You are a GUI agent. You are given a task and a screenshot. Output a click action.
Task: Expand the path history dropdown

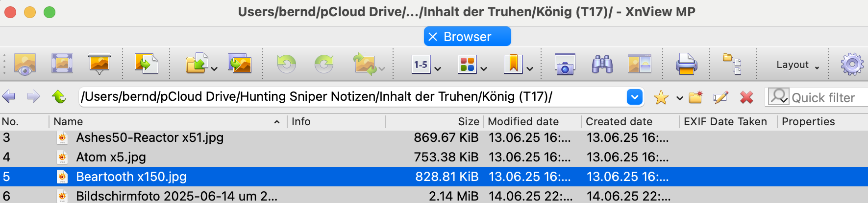pyautogui.click(x=635, y=97)
